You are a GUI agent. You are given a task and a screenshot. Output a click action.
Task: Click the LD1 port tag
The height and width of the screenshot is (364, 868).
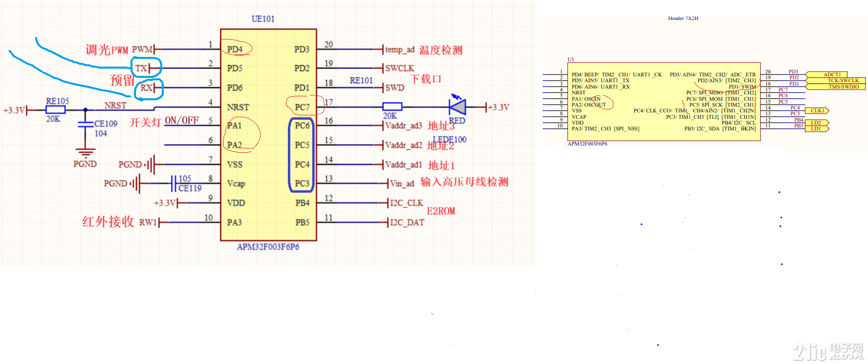[x=817, y=128]
